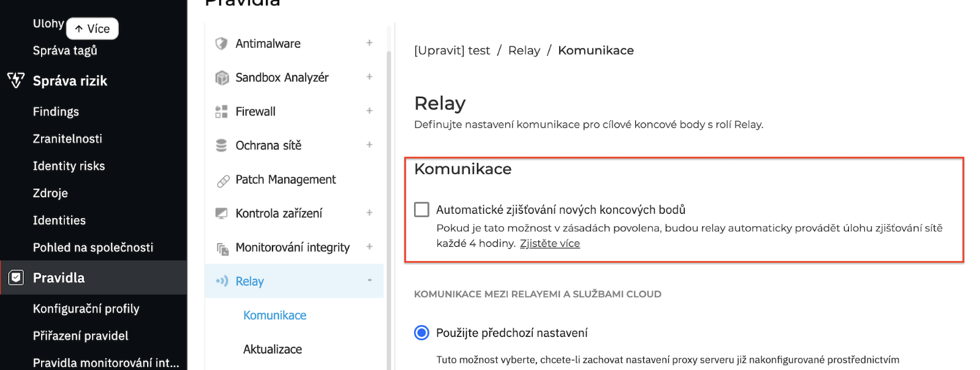The width and height of the screenshot is (980, 370).
Task: Enable Automatické zjišťování nových koncových bodů checkbox
Action: [x=422, y=210]
